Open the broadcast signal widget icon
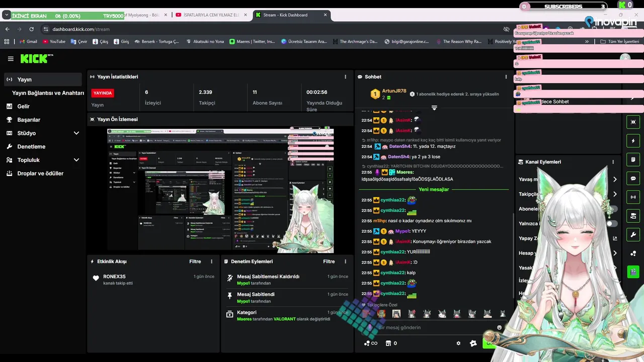Viewport: 644px width, 362px height. [633, 197]
